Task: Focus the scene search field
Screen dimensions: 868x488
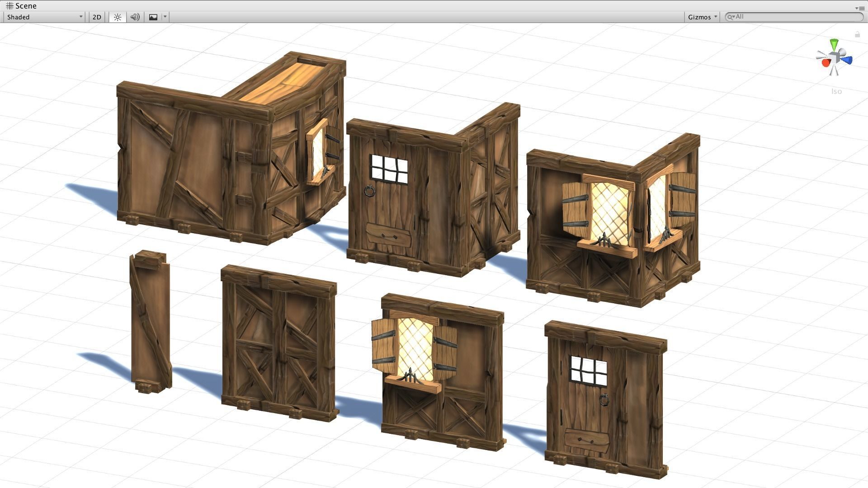Action: 794,17
